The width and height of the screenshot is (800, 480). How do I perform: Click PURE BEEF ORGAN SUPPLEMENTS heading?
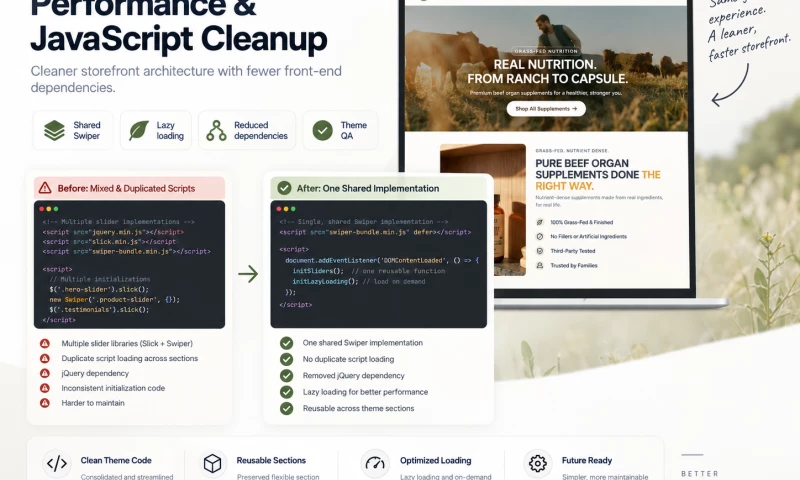[x=598, y=174]
